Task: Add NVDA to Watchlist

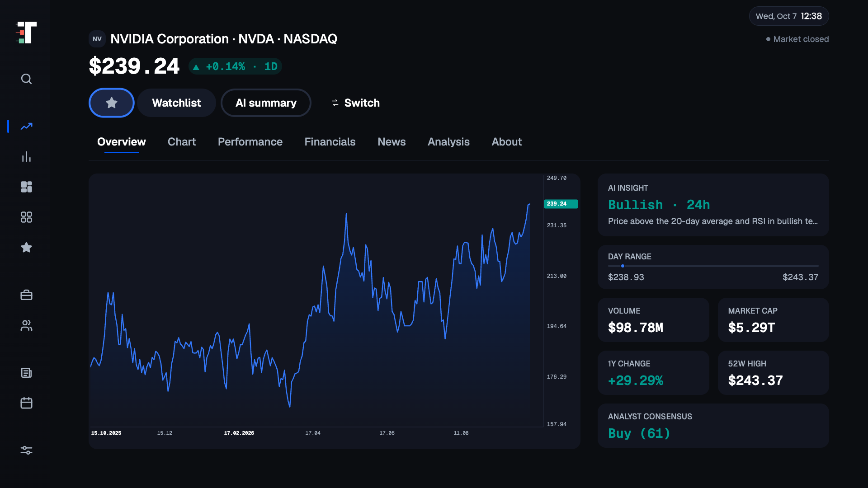Action: click(176, 103)
